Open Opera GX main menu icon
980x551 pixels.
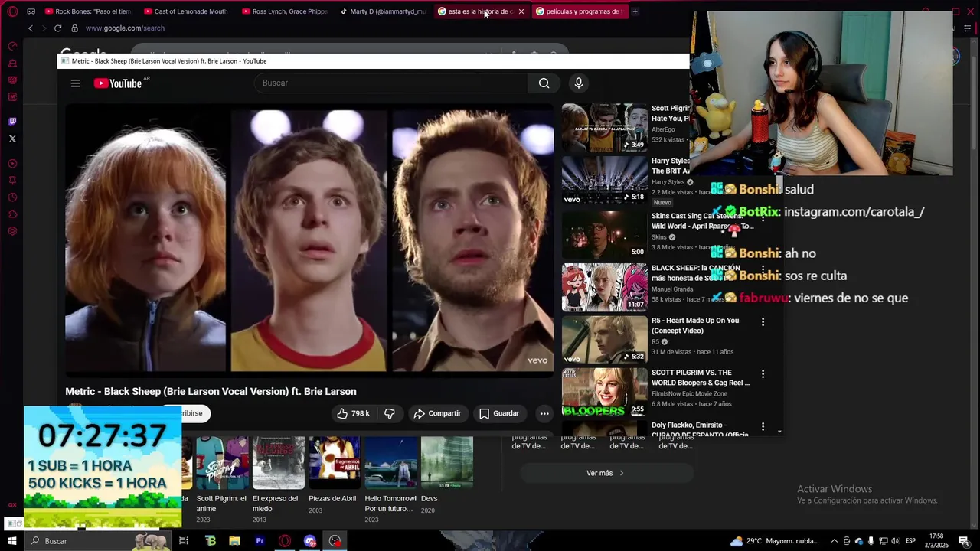pos(12,11)
